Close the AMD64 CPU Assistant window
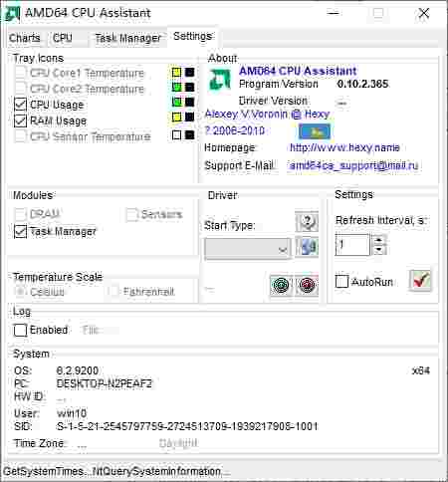Image resolution: width=448 pixels, height=482 pixels. point(424,13)
